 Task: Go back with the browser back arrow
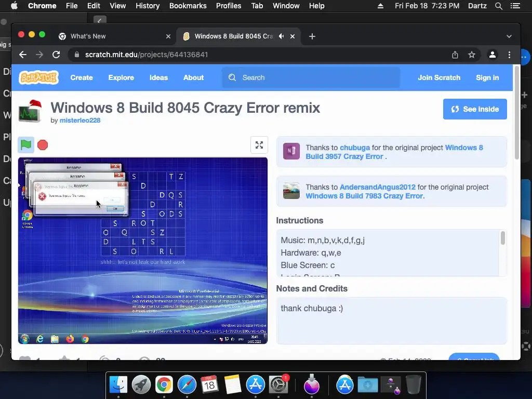pos(23,55)
